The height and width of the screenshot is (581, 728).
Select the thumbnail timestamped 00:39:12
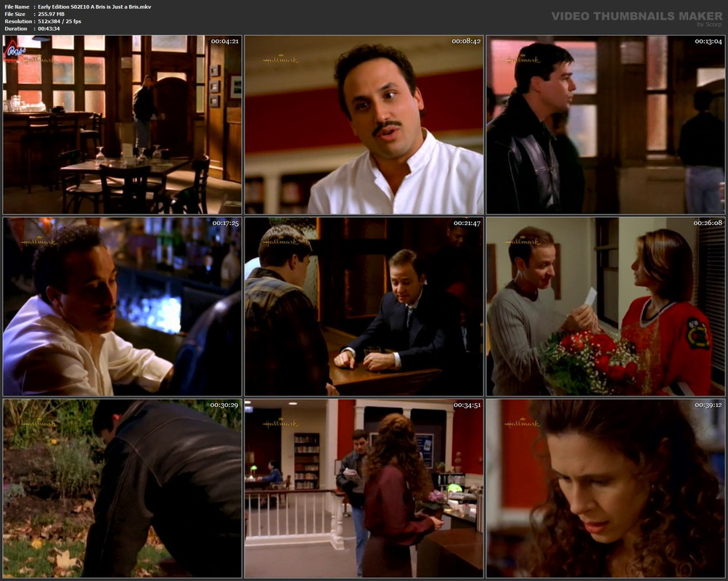point(605,489)
